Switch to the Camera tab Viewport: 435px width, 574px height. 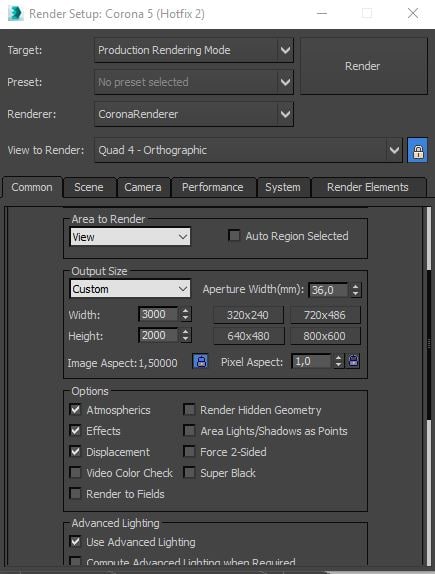point(143,187)
